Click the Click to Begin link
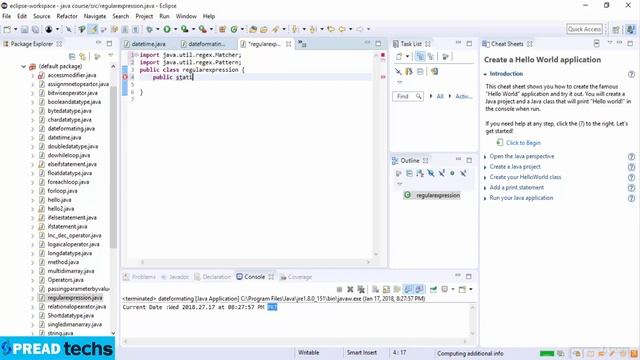The width and height of the screenshot is (640, 360). [x=523, y=143]
